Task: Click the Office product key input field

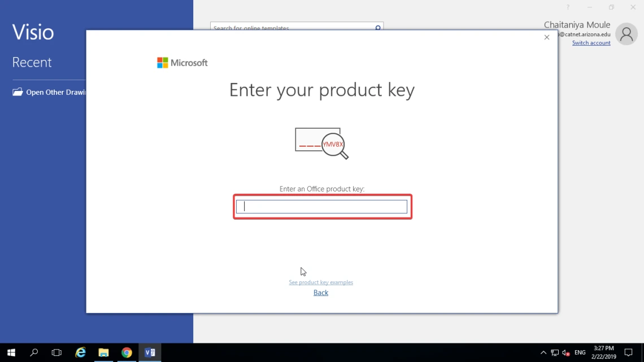Action: (321, 207)
